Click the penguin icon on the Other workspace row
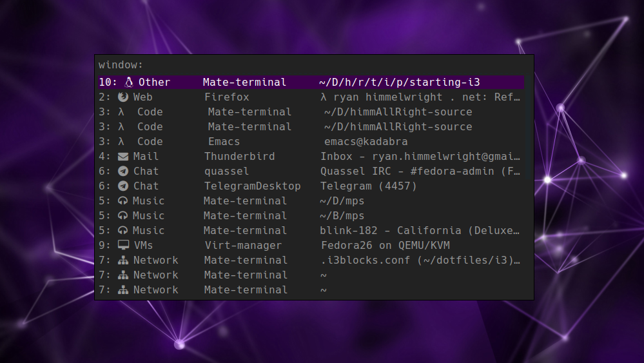Image resolution: width=644 pixels, height=363 pixels. (129, 83)
